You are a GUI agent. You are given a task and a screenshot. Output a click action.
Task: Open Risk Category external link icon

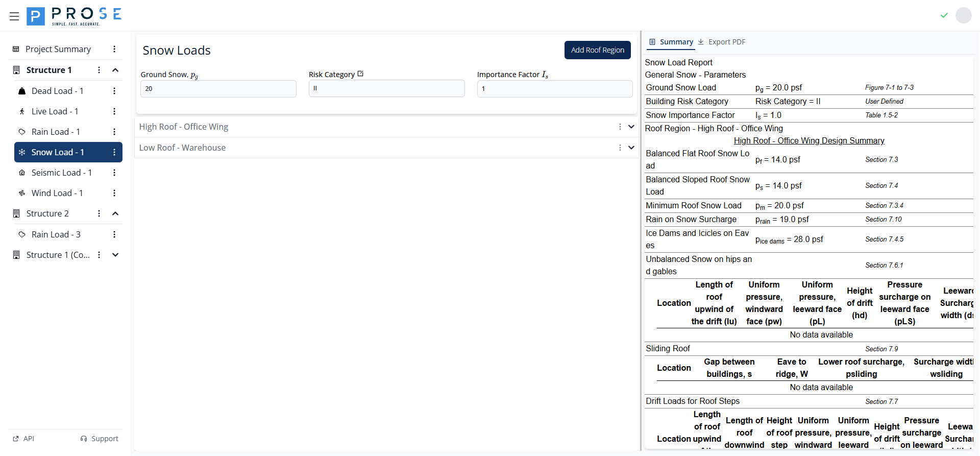pos(360,74)
